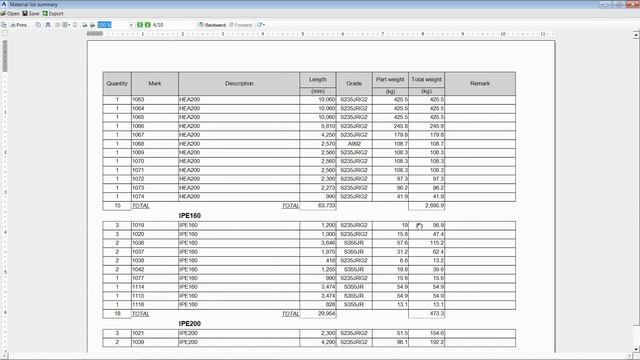Image resolution: width=640 pixels, height=360 pixels.
Task: Click mark 1042 cell
Action: coord(155,269)
